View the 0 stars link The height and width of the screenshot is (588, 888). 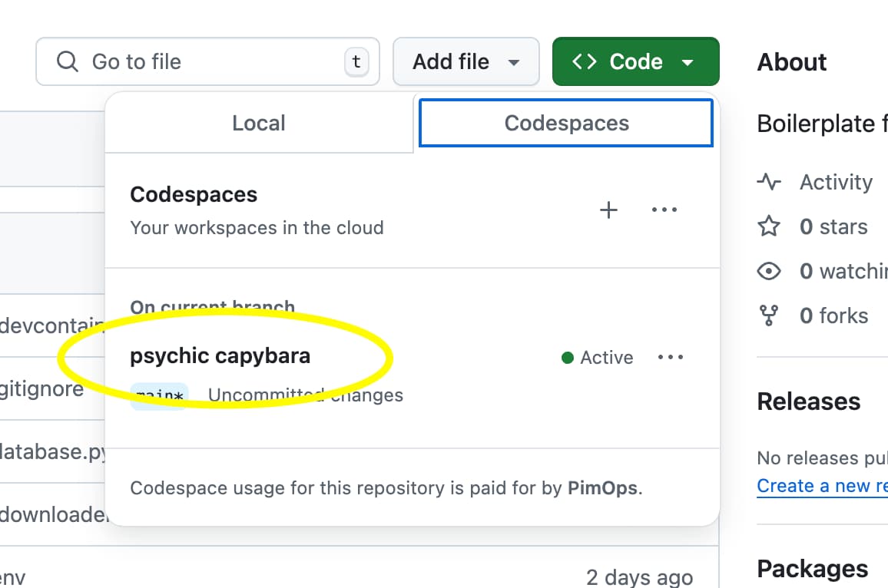click(x=833, y=227)
